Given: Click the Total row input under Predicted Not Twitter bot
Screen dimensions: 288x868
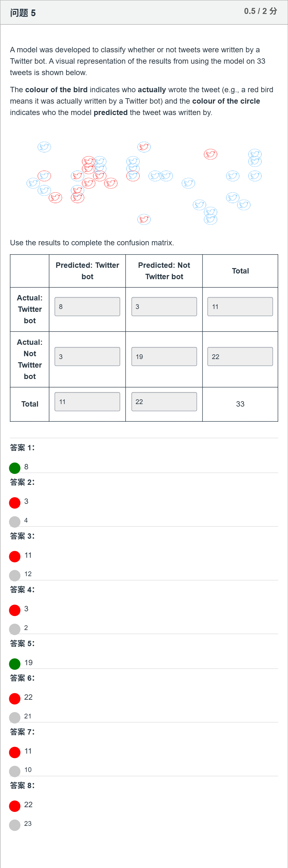Looking at the screenshot, I should pos(164,402).
